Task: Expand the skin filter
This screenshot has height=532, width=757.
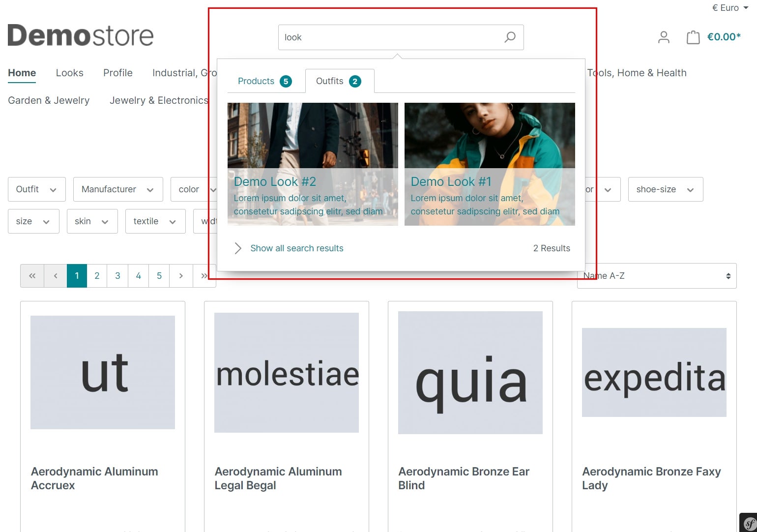Action: (x=92, y=221)
